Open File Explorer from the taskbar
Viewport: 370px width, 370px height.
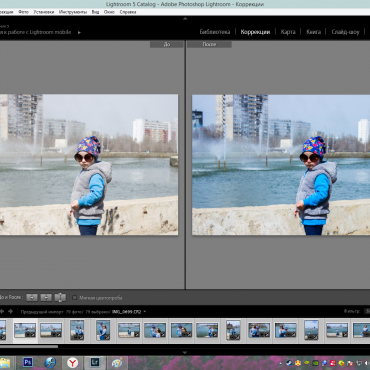pos(5,363)
